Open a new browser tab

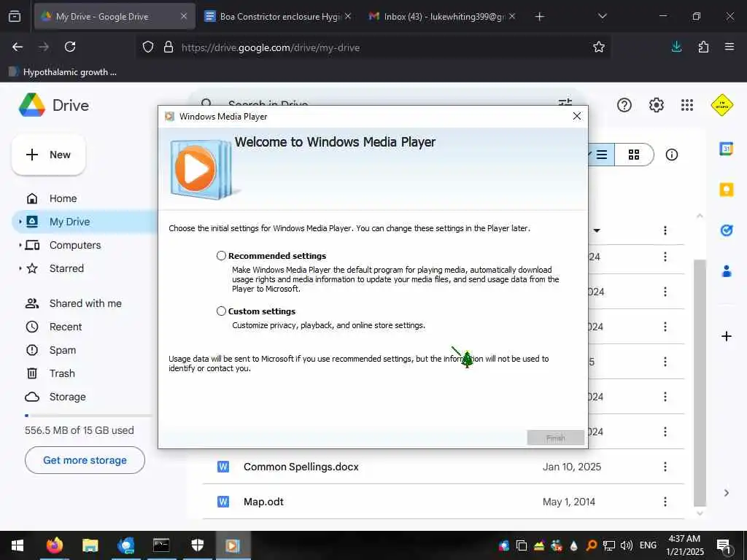coord(539,17)
